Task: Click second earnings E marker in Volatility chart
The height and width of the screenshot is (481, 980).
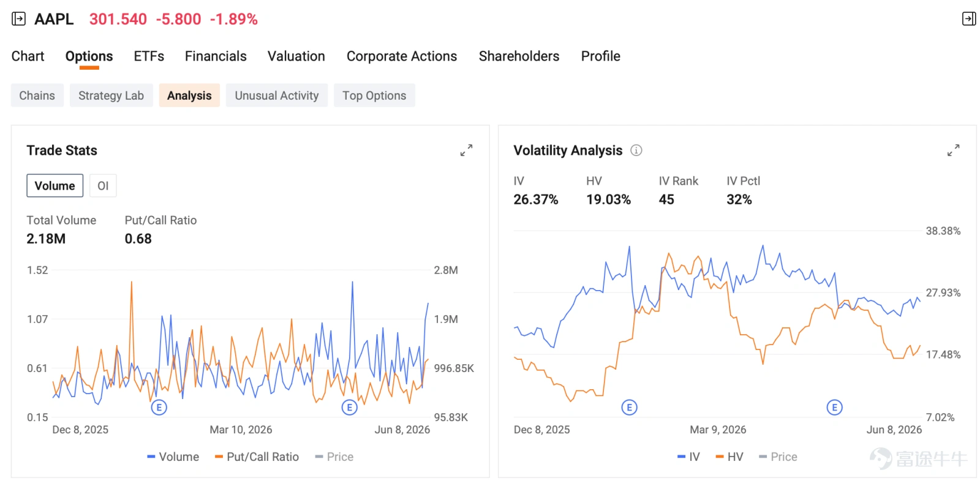Action: pyautogui.click(x=834, y=407)
